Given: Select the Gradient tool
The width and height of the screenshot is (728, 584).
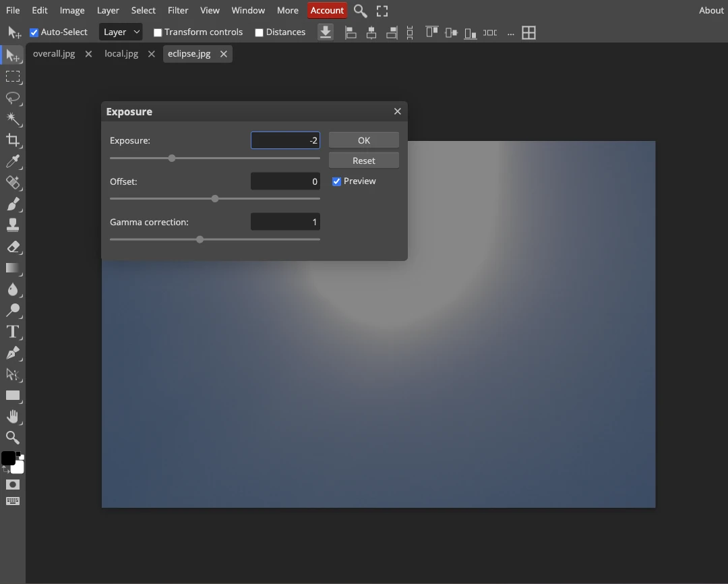Looking at the screenshot, I should coord(13,268).
